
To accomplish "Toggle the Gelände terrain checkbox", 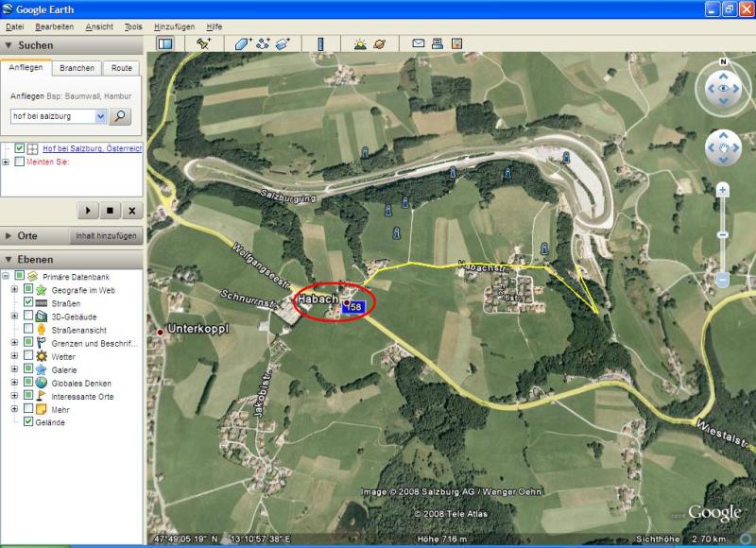I will pos(28,422).
